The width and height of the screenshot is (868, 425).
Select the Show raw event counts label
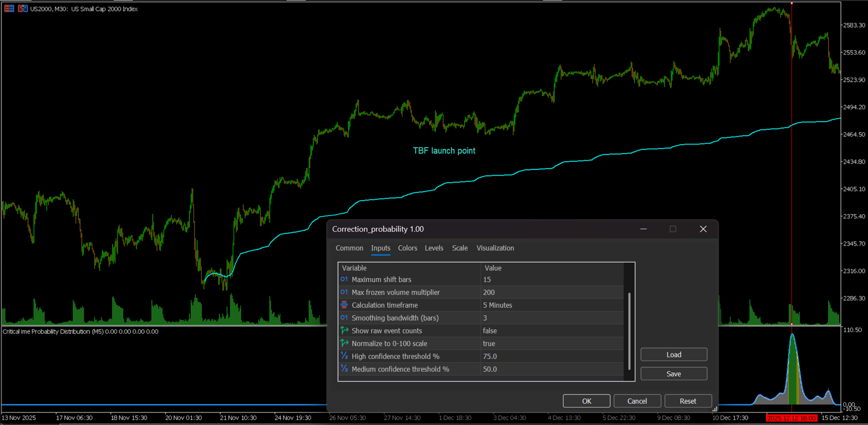387,331
